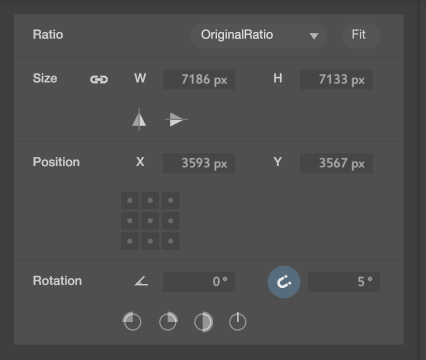This screenshot has height=360, width=426.
Task: Select bottom-left anchor point
Action: pyautogui.click(x=130, y=241)
